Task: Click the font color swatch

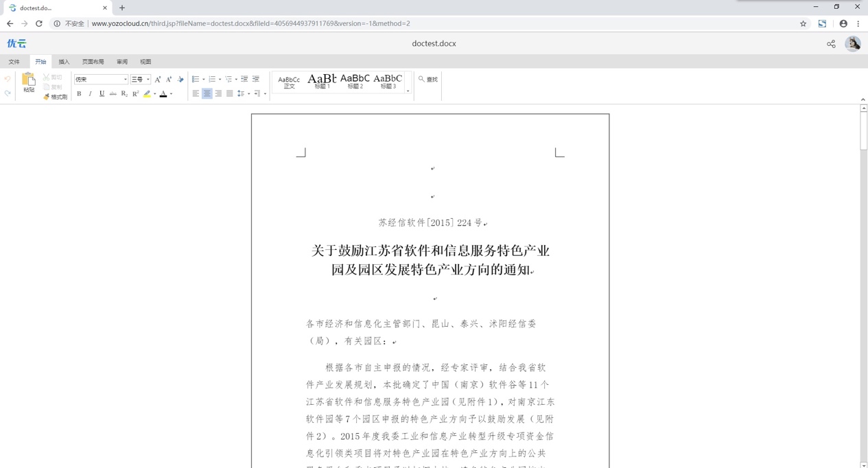Action: click(163, 94)
